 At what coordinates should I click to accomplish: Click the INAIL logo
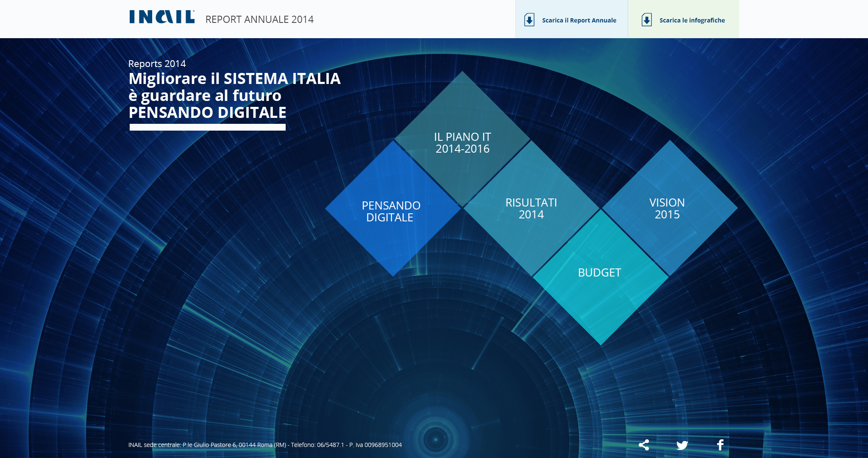pyautogui.click(x=162, y=17)
